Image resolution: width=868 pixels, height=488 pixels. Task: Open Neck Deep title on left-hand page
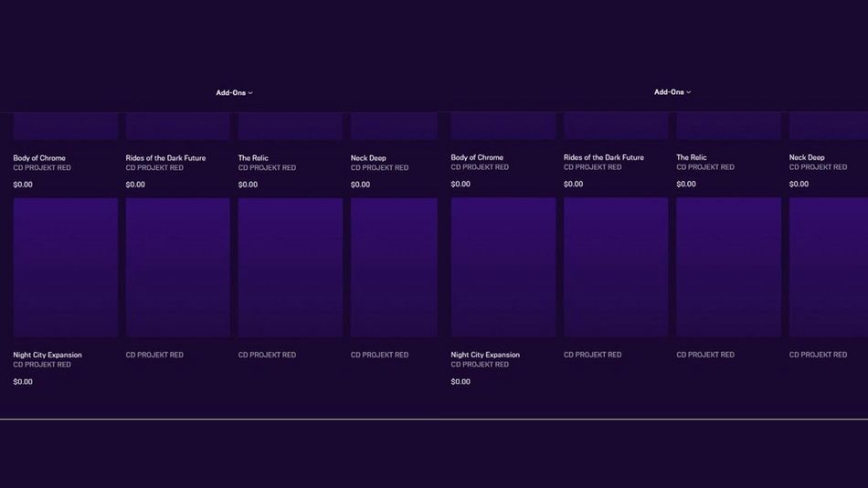click(x=368, y=158)
